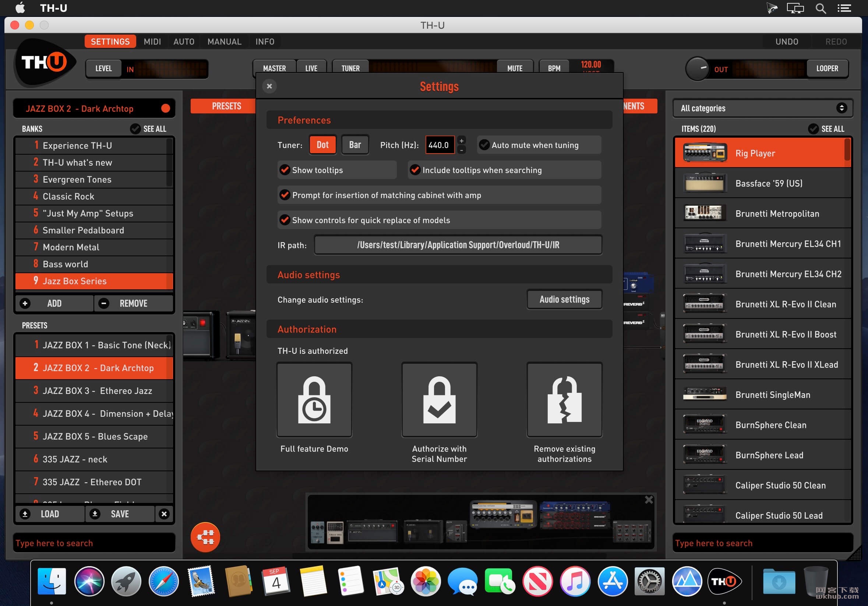This screenshot has width=868, height=606.
Task: Click the Pitch (Hz) 440.0 field
Action: [440, 145]
